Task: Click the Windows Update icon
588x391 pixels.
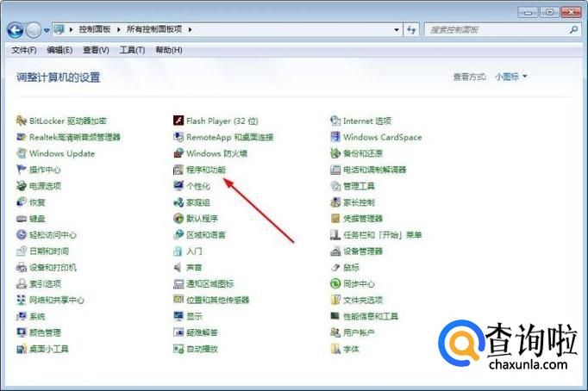Action: click(21, 153)
